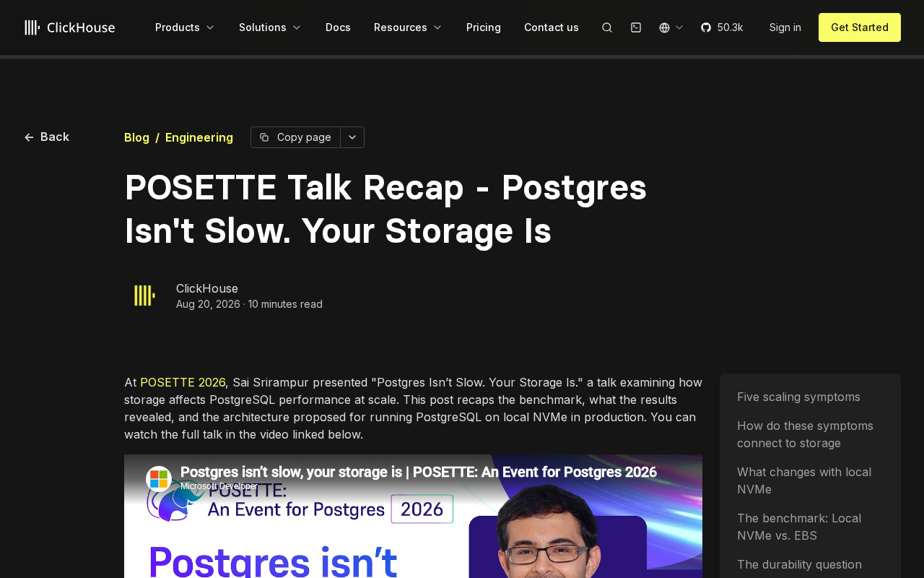Go to the Pricing page
Viewport: 924px width, 578px height.
coord(484,27)
